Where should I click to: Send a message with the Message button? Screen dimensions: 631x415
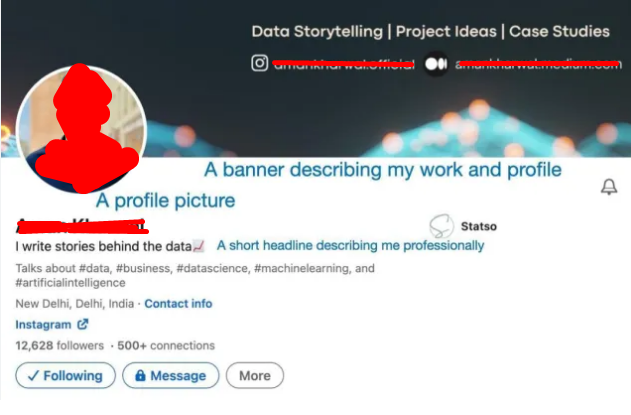(x=171, y=376)
